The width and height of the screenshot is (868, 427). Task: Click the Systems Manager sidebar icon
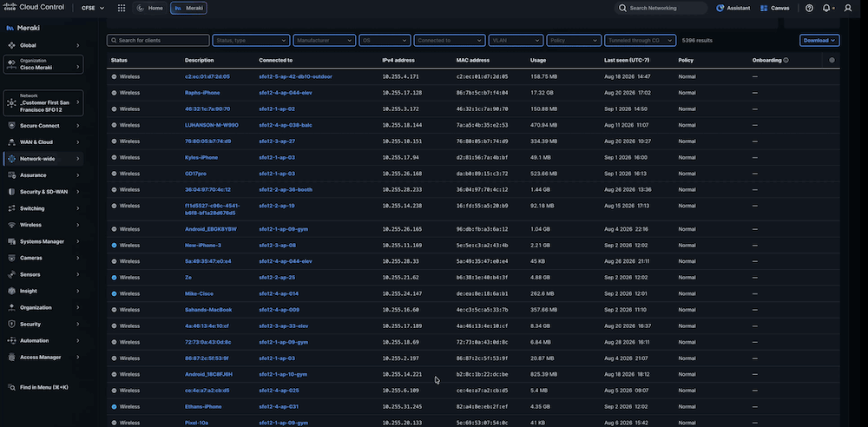[x=11, y=241]
